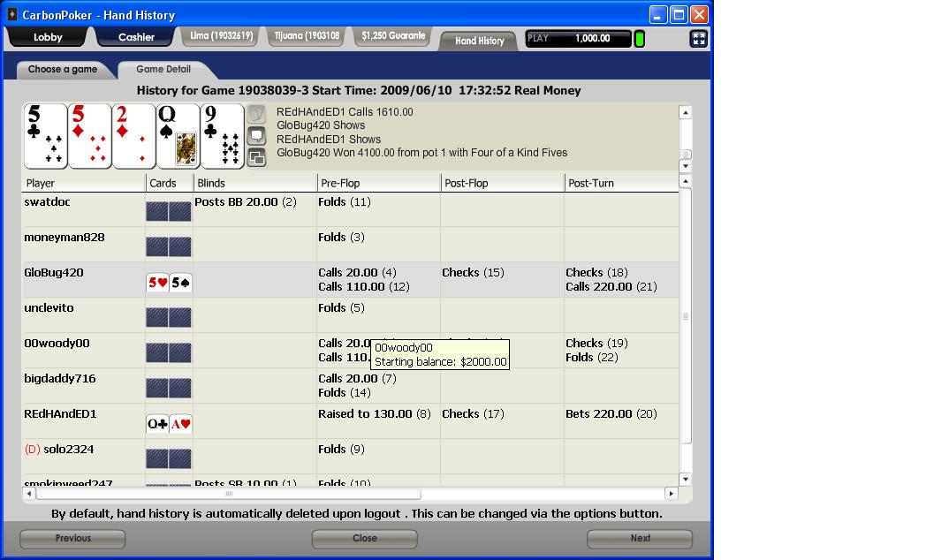This screenshot has width=926, height=560.
Task: Toggle the green indicator next to the balance
Action: [639, 39]
